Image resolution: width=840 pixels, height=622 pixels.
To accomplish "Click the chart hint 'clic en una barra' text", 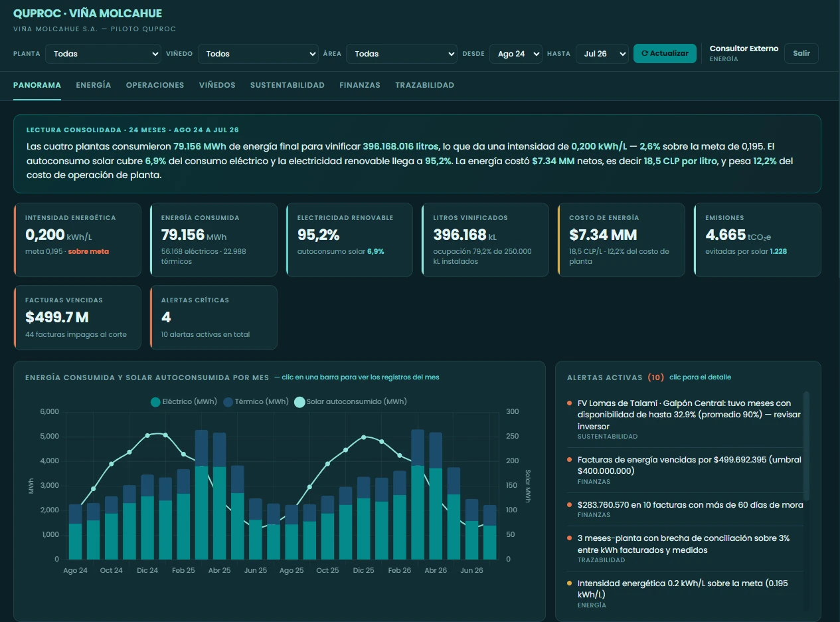I will coord(357,377).
